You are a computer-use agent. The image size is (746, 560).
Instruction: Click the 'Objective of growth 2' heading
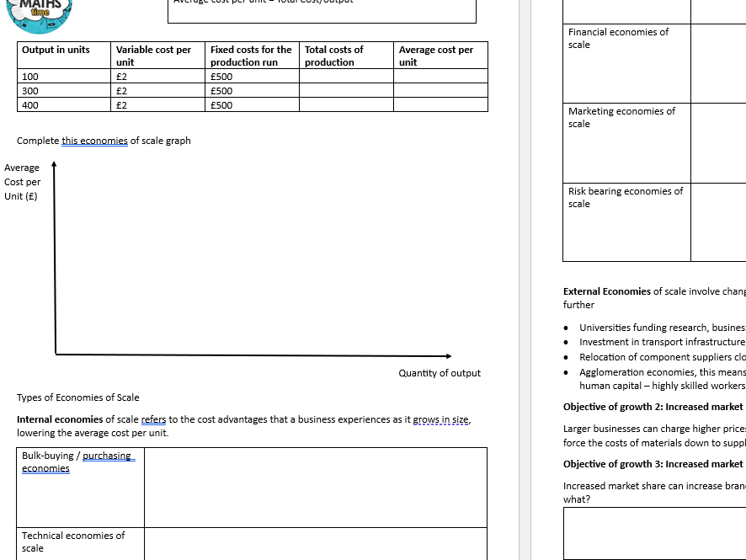click(x=653, y=407)
